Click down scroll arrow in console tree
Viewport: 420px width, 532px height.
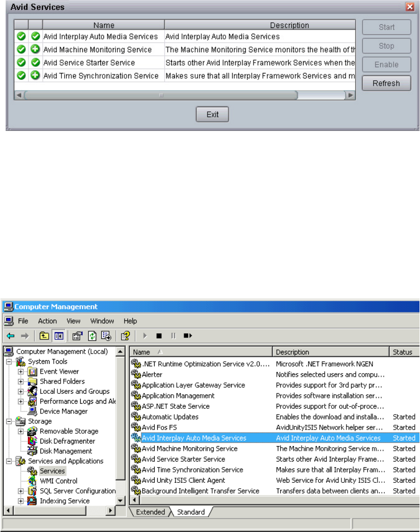[120, 501]
